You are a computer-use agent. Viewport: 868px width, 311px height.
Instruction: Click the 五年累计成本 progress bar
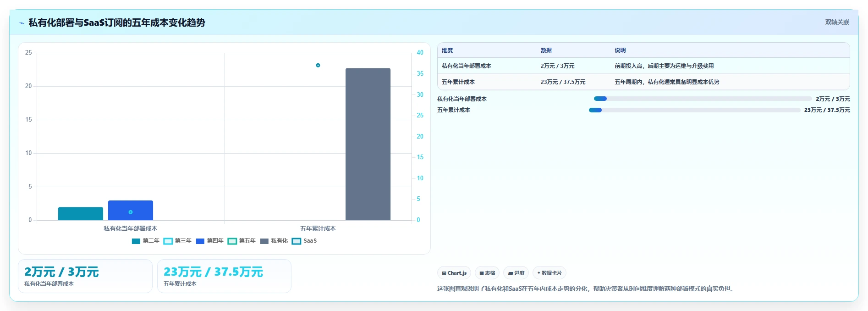[694, 110]
